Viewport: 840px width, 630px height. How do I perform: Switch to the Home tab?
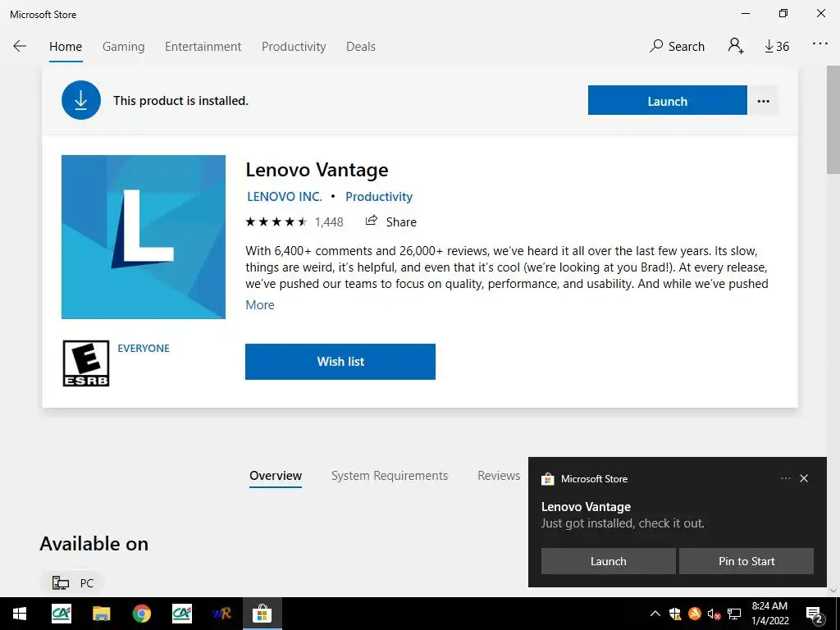pyautogui.click(x=66, y=47)
